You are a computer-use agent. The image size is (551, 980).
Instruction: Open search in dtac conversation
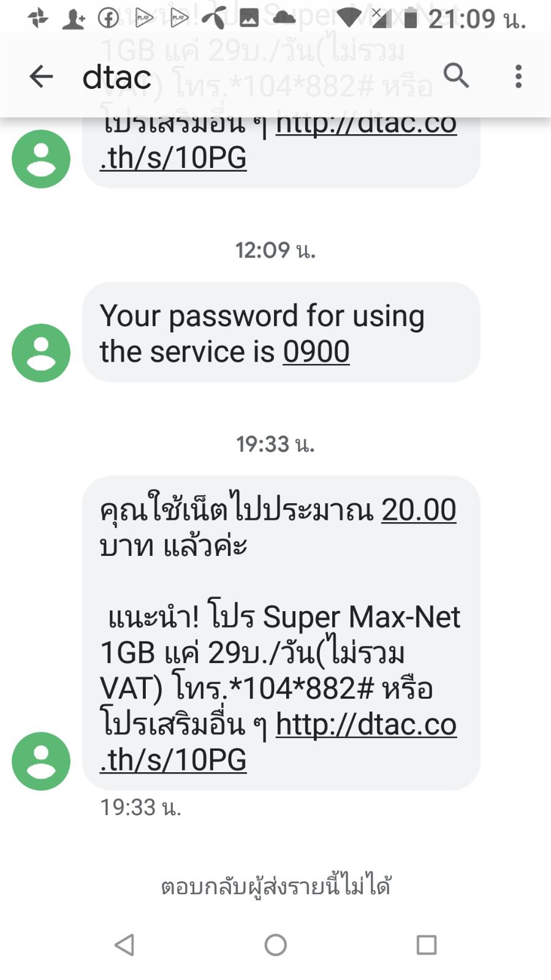coord(456,76)
